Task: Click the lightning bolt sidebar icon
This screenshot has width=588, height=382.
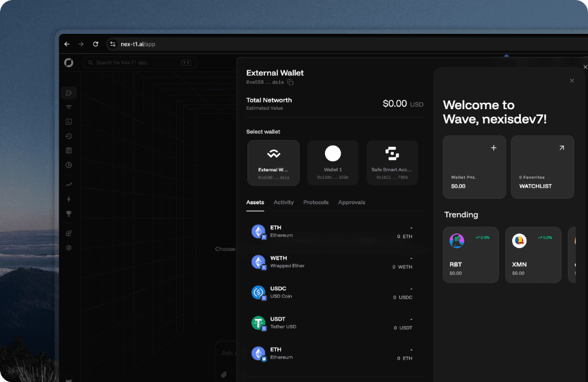Action: tap(69, 199)
